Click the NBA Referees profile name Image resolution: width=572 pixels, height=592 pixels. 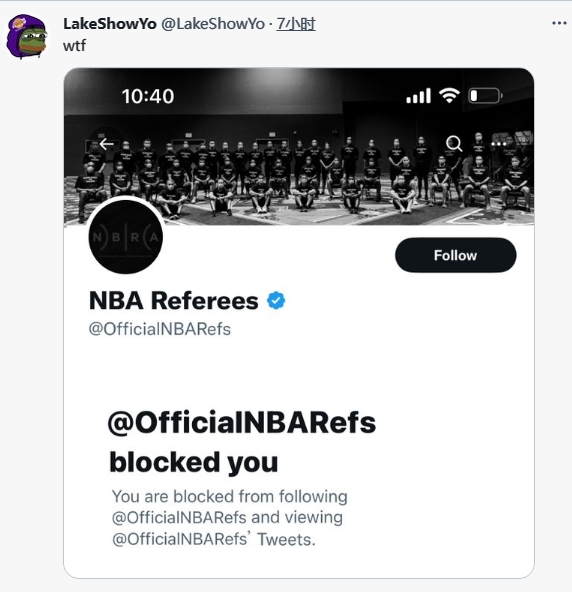pos(174,301)
